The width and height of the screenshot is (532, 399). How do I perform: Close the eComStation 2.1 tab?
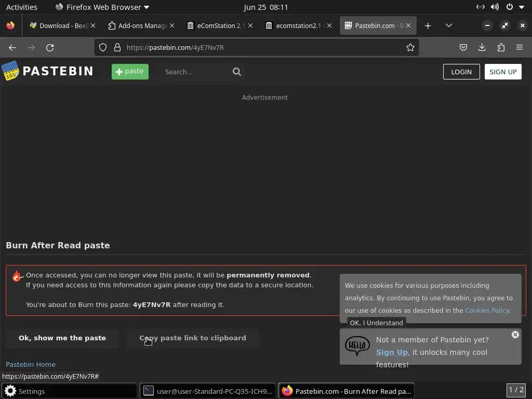pyautogui.click(x=250, y=26)
